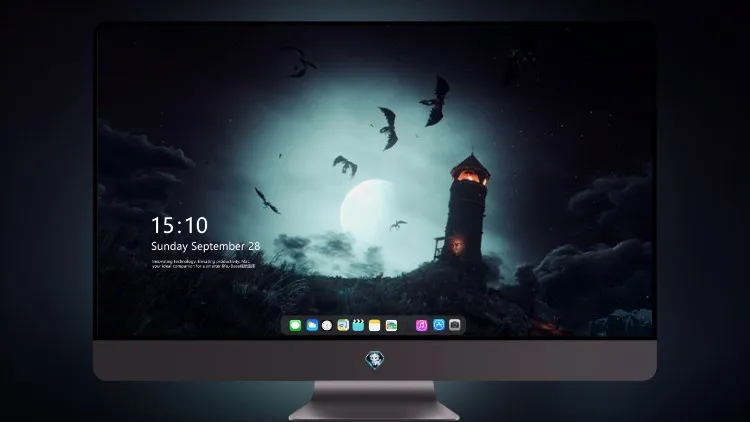Click the monitor chin logo badge
750x422 pixels.
tap(375, 360)
